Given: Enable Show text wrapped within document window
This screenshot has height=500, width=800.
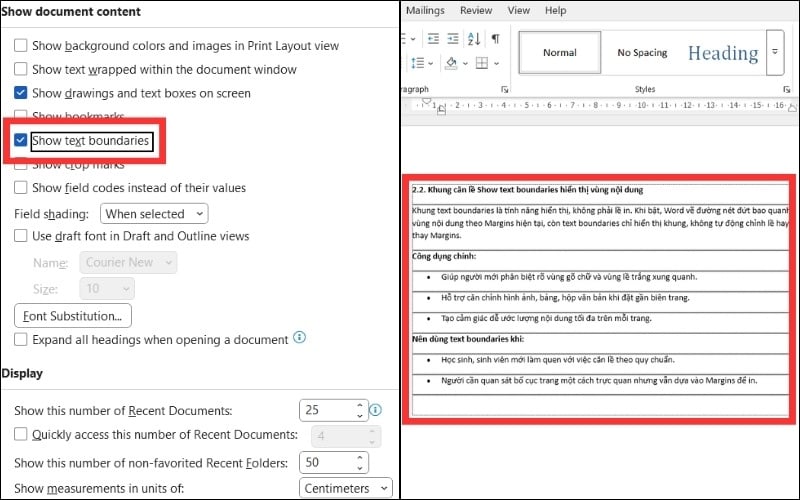Looking at the screenshot, I should (20, 69).
